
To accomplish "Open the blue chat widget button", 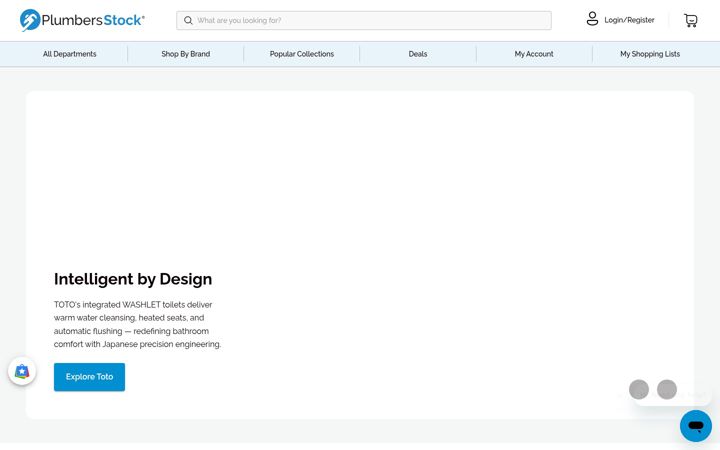I will click(x=696, y=426).
